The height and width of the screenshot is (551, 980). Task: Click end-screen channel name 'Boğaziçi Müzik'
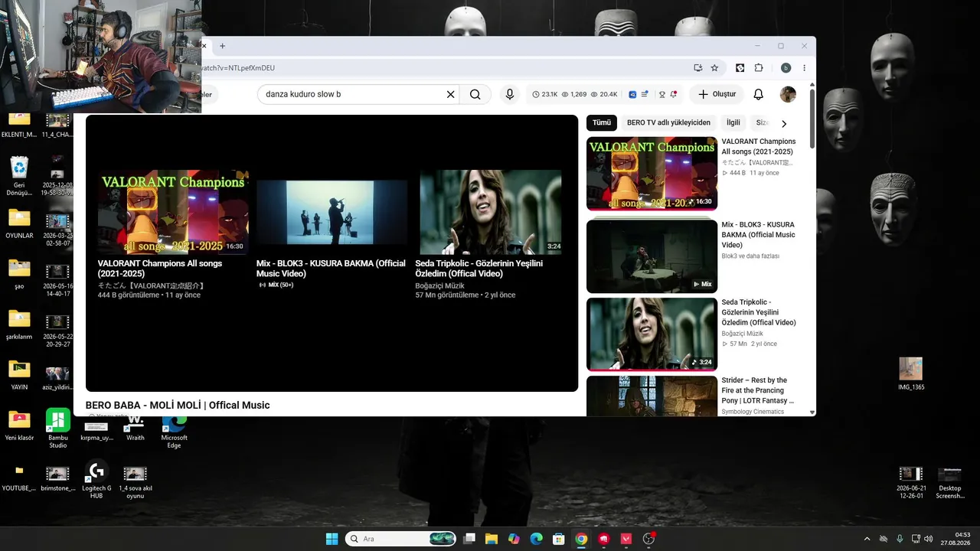[x=439, y=285]
